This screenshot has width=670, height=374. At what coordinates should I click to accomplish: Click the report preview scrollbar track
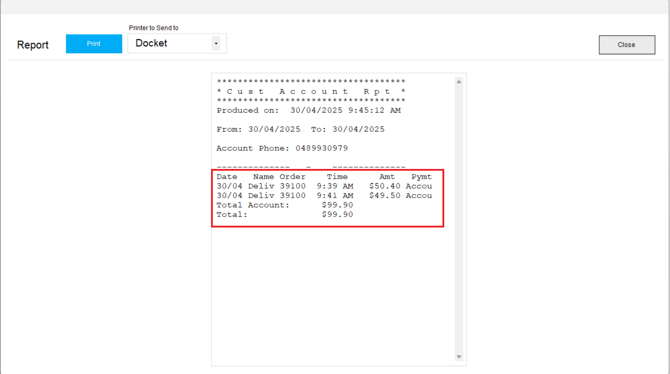coord(459,219)
